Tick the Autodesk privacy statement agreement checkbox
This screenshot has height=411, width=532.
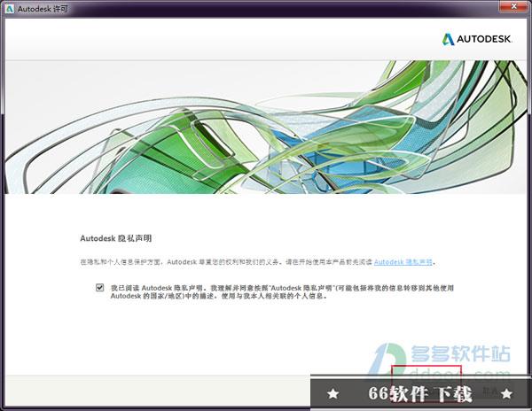[99, 288]
